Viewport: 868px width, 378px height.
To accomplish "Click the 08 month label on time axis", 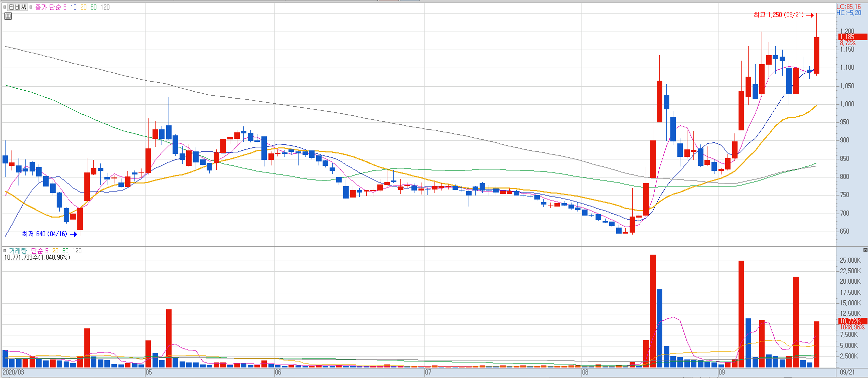I will click(x=585, y=372).
